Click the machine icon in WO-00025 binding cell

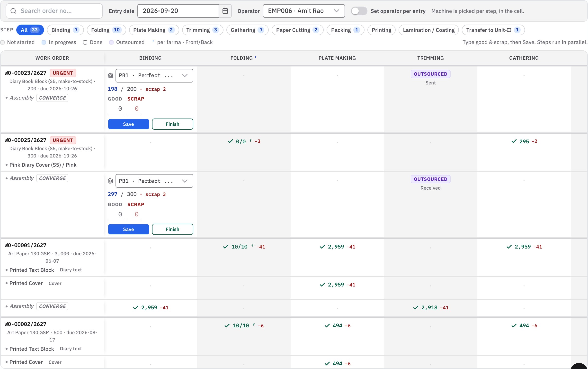111,181
